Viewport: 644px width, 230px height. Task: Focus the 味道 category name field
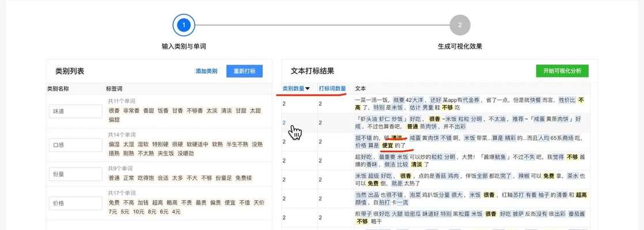(x=75, y=111)
